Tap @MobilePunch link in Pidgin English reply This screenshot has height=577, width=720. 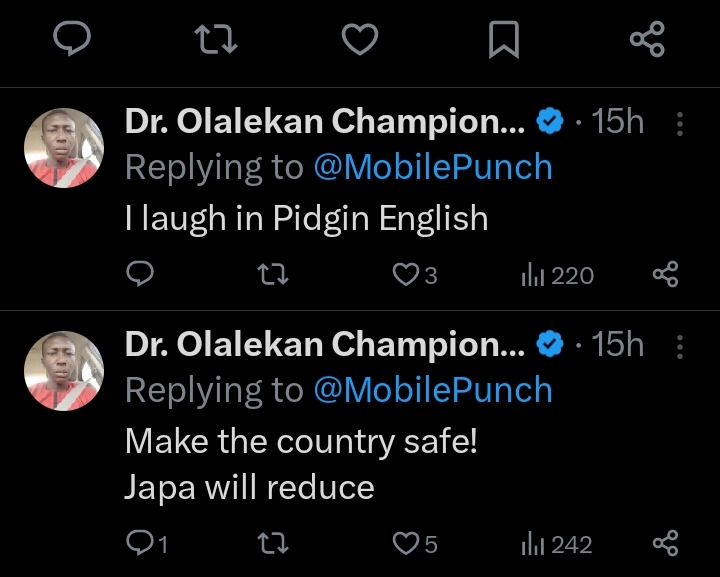(433, 168)
